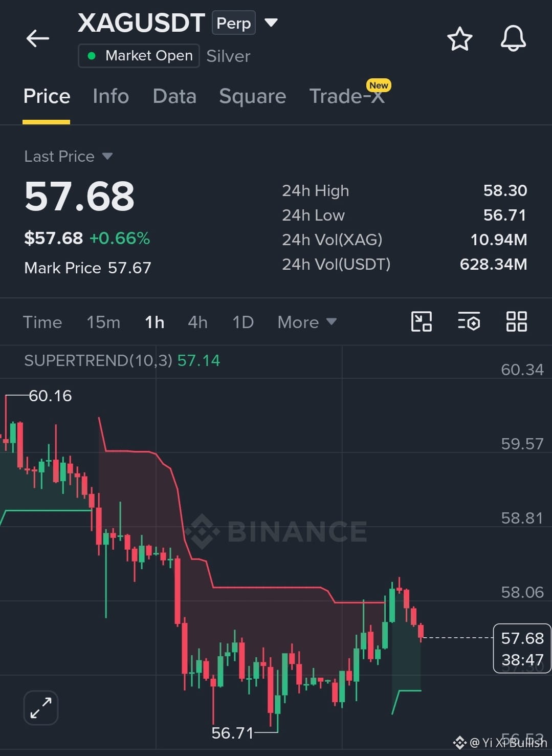Open the picture-in-picture chart icon
552x756 pixels.
pyautogui.click(x=422, y=322)
